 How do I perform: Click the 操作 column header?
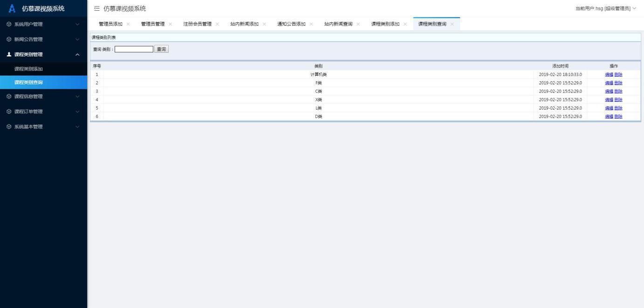614,66
